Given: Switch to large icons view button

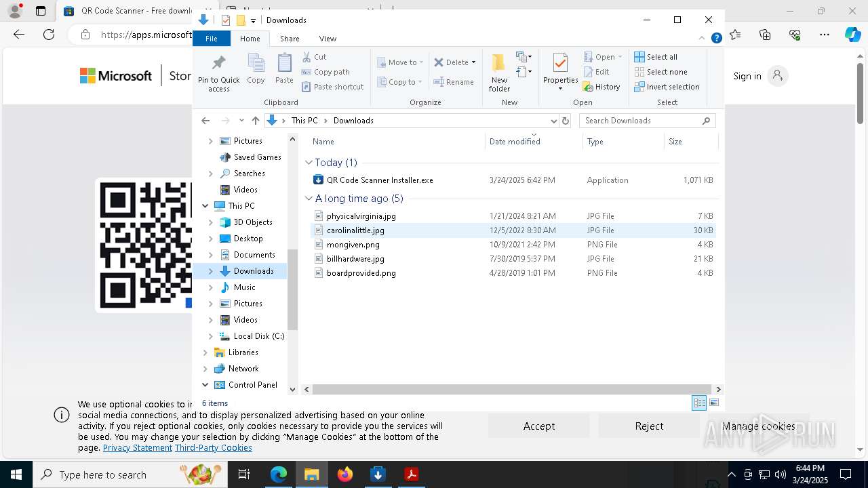Looking at the screenshot, I should [x=714, y=403].
